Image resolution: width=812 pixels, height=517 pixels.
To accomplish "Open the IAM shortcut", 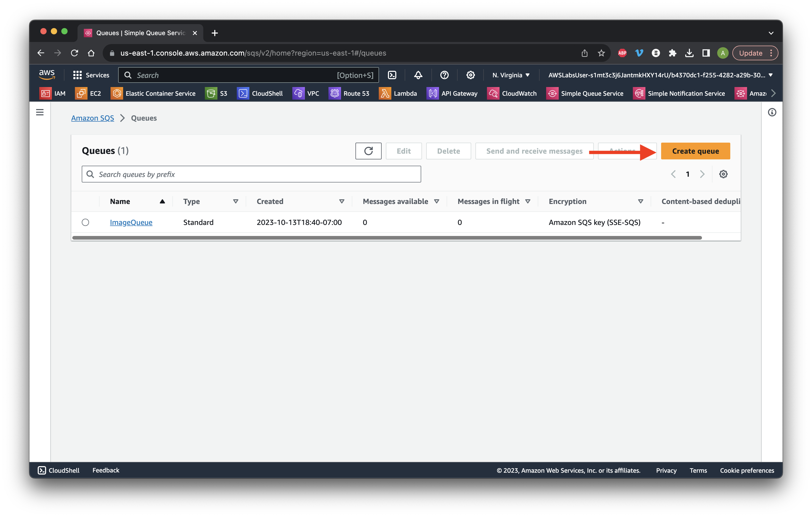I will 53,94.
